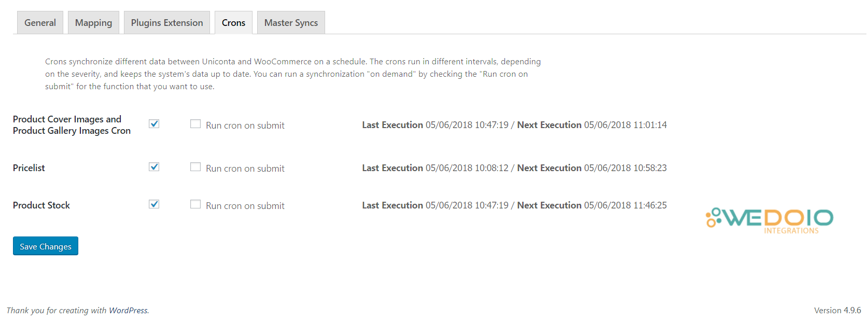Click the Product Cover Images cron label
This screenshot has height=321, width=868.
72,125
